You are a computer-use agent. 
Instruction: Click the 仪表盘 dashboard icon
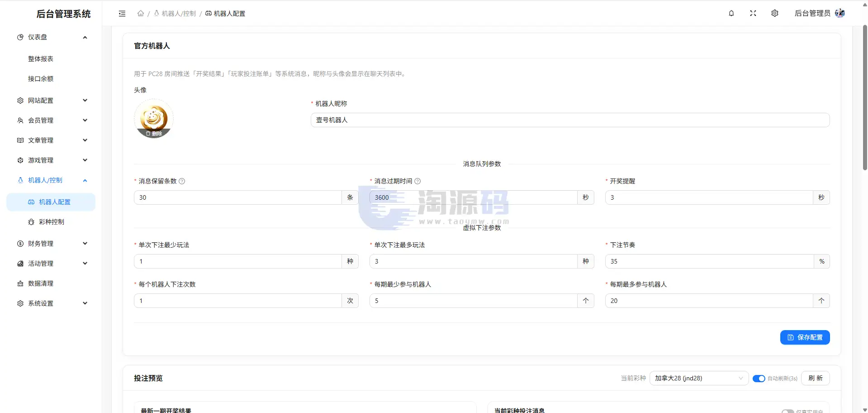(x=20, y=37)
